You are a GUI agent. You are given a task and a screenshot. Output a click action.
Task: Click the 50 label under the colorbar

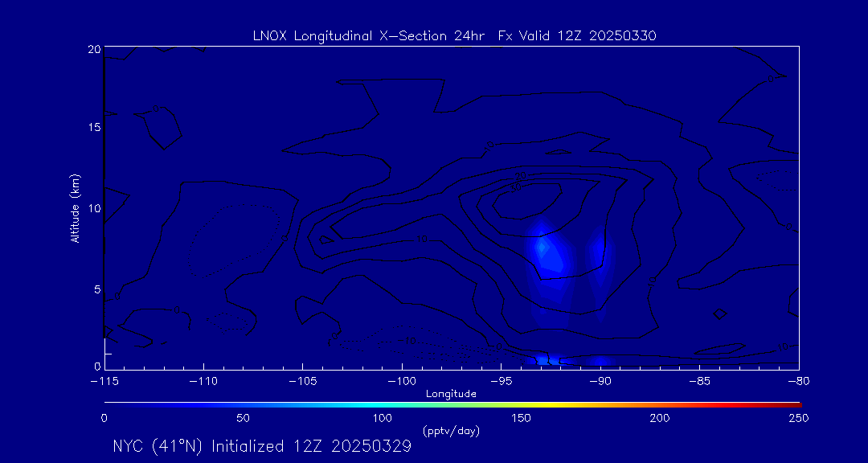243,418
